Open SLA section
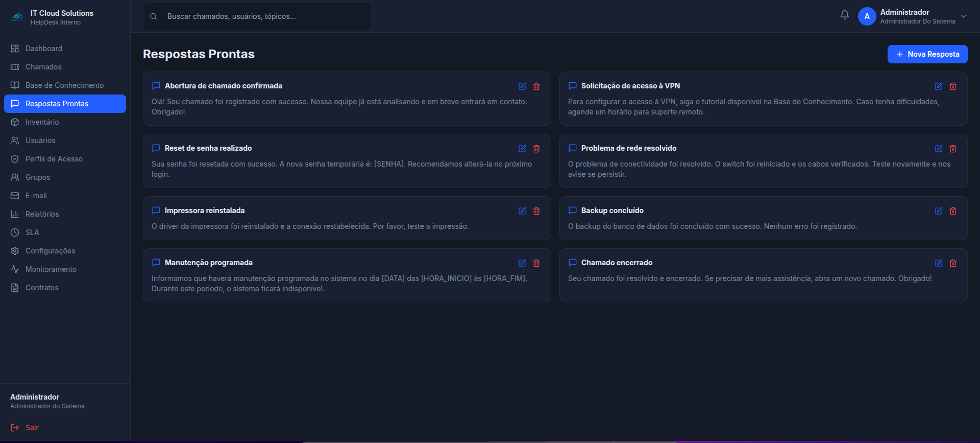This screenshot has height=443, width=980. pos(65,232)
